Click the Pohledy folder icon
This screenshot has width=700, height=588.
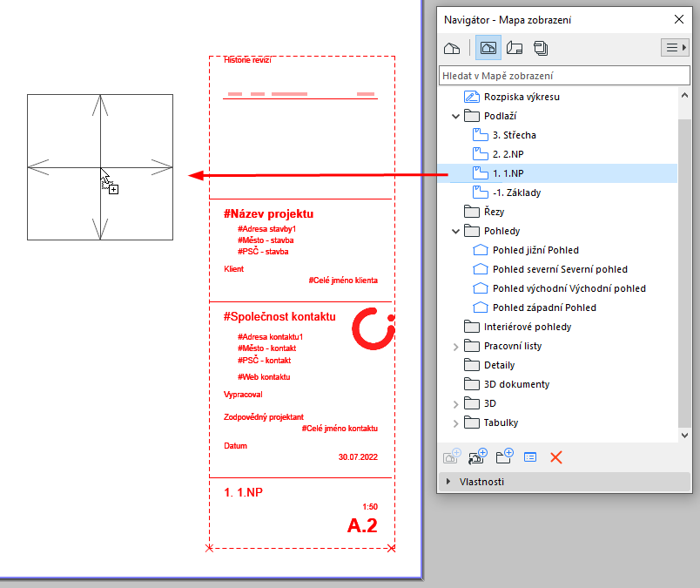472,231
